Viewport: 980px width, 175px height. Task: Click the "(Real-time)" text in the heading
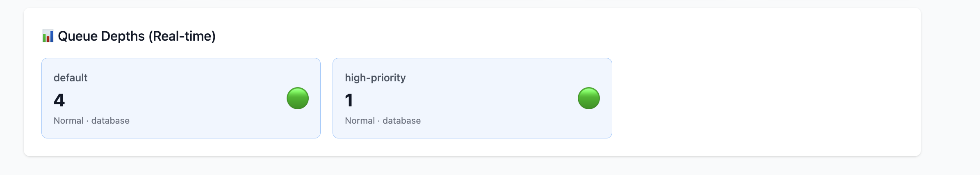tap(182, 36)
